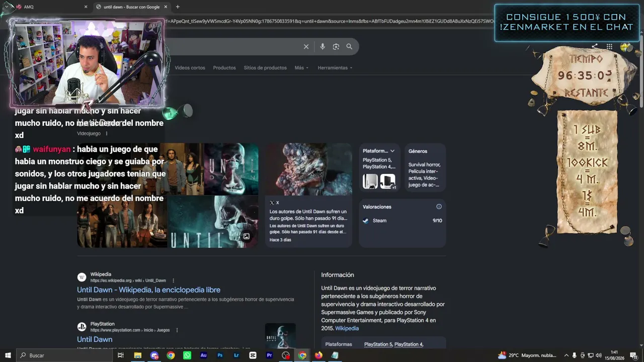Open the Windows Start menu
This screenshot has width=644, height=362.
(x=8, y=355)
